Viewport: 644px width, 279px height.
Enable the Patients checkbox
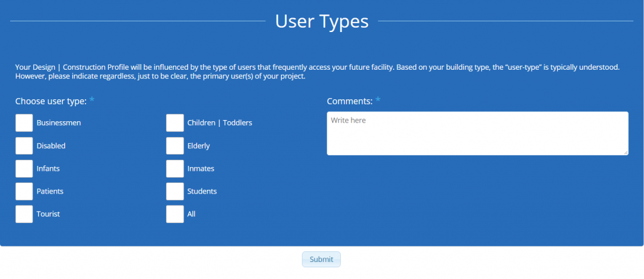point(24,191)
